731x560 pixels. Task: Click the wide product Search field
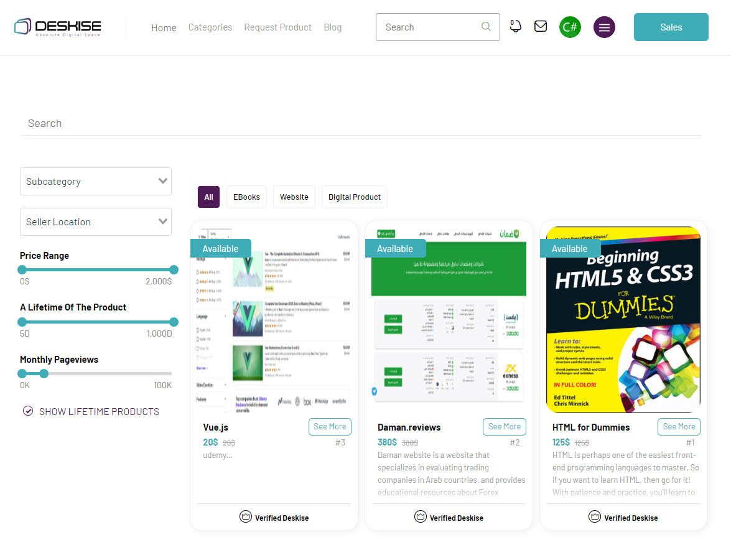[361, 123]
